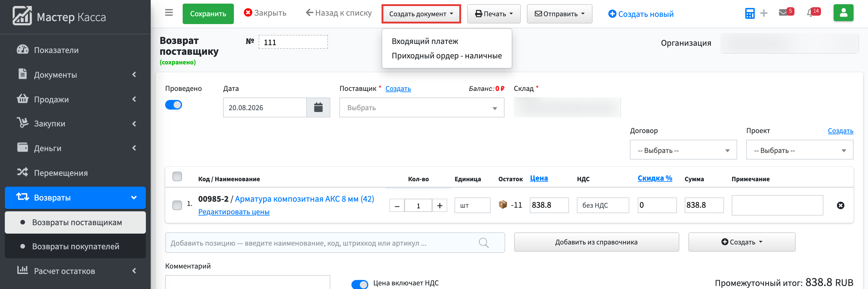Open the Создать документ dropdown
The width and height of the screenshot is (868, 289).
421,14
